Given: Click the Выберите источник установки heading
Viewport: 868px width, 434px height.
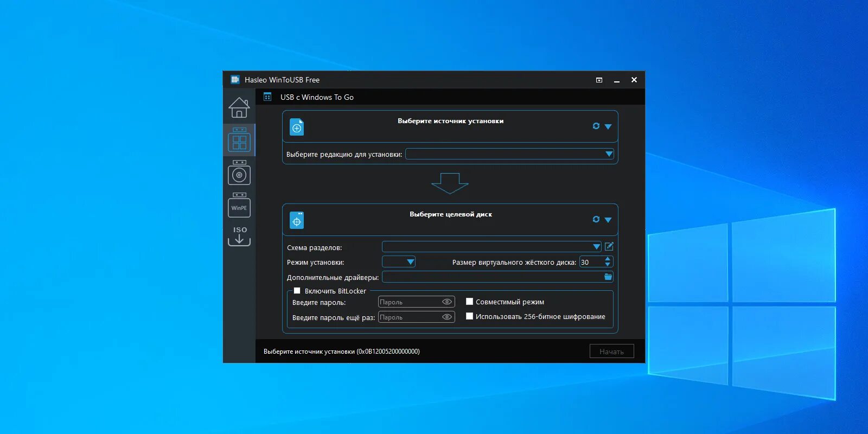Looking at the screenshot, I should pos(450,121).
